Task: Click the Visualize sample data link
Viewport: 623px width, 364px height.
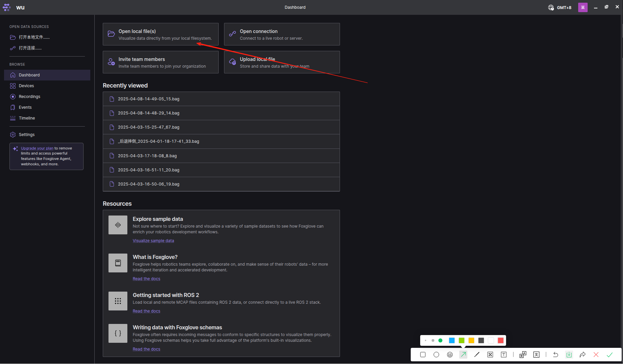Action: 153,241
